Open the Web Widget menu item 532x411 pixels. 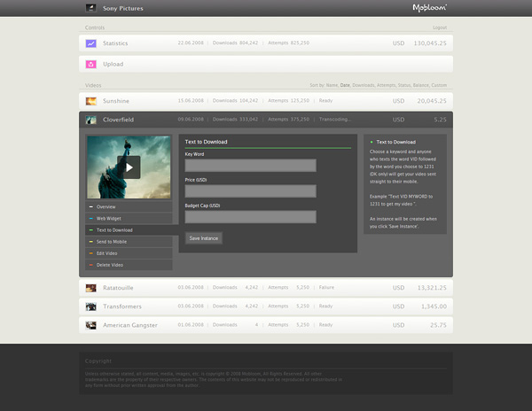click(129, 219)
